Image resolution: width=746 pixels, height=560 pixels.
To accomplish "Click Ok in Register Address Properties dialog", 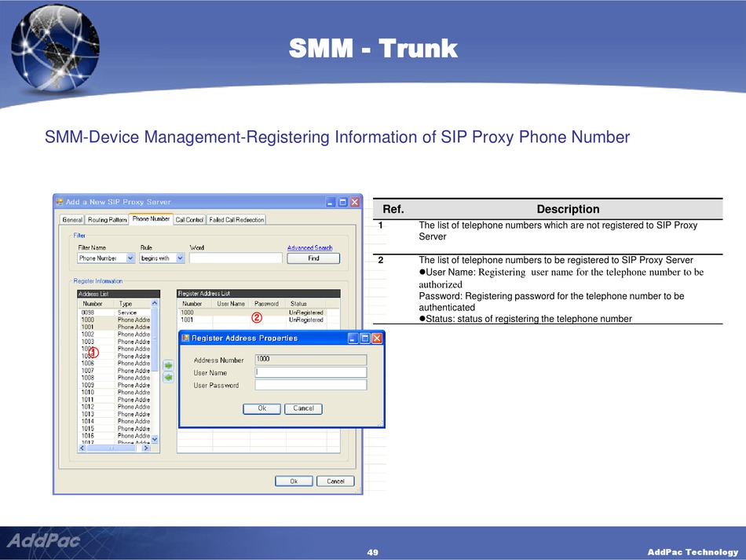I will coord(261,408).
